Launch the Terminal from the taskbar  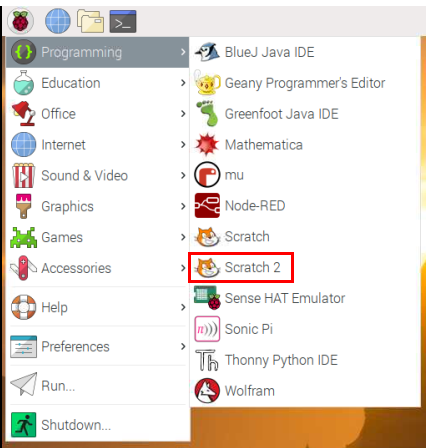(123, 21)
